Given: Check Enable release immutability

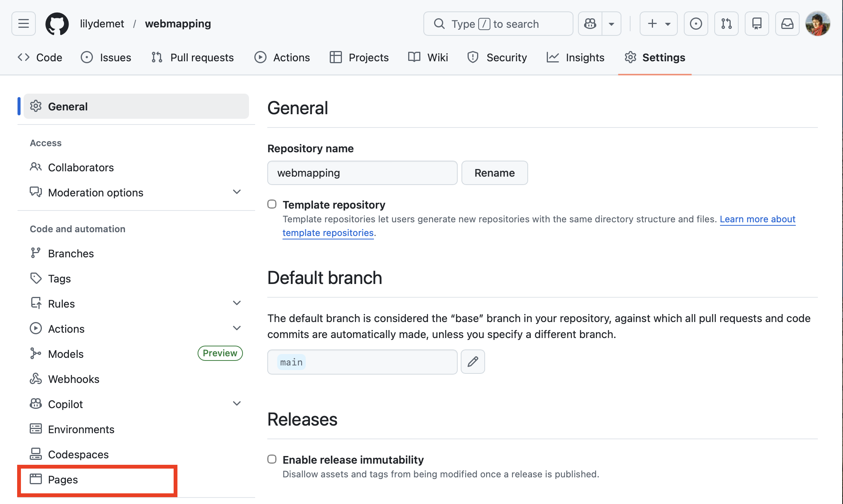Looking at the screenshot, I should click(x=272, y=459).
